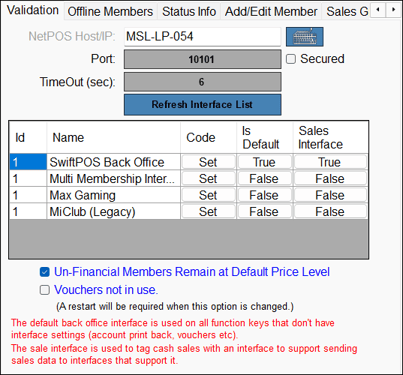This screenshot has width=403, height=375.
Task: Uncheck Un-Financial Members Remain at Default Price Level
Action: click(45, 272)
